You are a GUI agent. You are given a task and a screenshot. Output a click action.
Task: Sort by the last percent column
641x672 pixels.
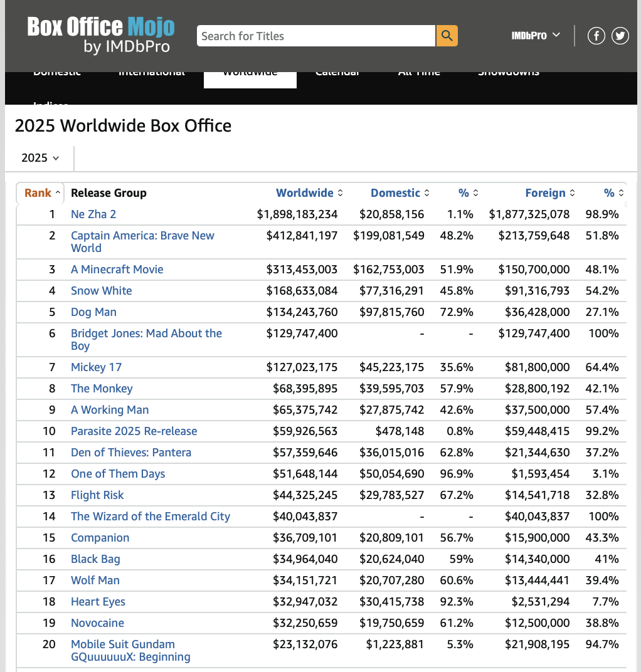613,193
